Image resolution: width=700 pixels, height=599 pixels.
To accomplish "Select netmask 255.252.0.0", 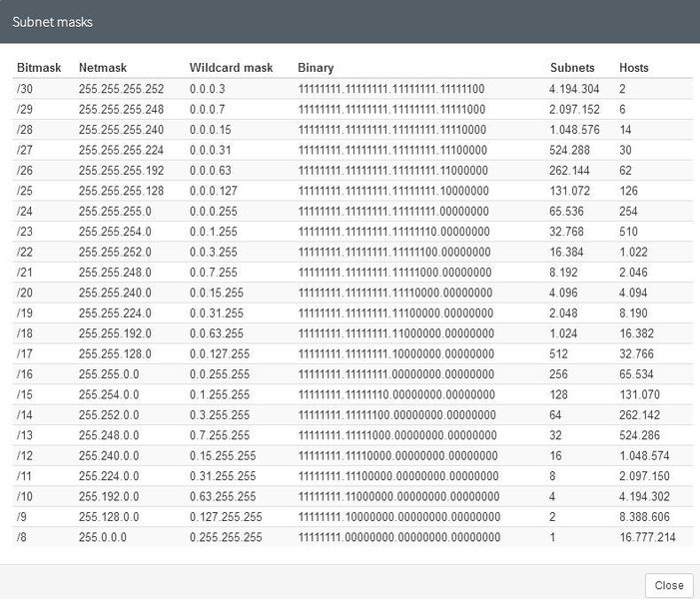I will [109, 415].
